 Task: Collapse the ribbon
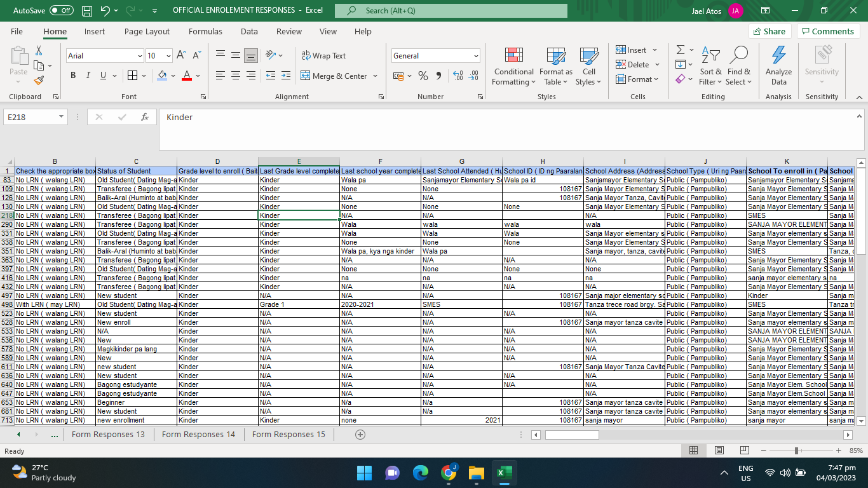tap(859, 97)
